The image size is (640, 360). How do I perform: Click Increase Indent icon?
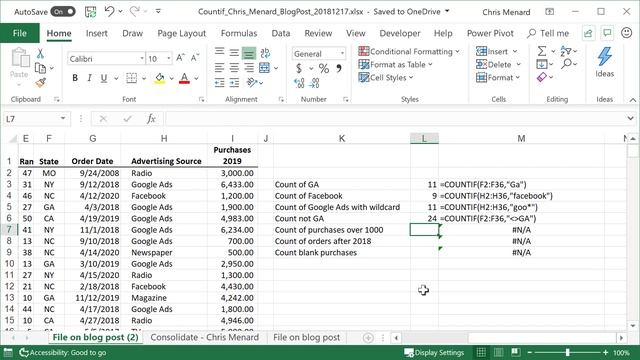point(234,83)
